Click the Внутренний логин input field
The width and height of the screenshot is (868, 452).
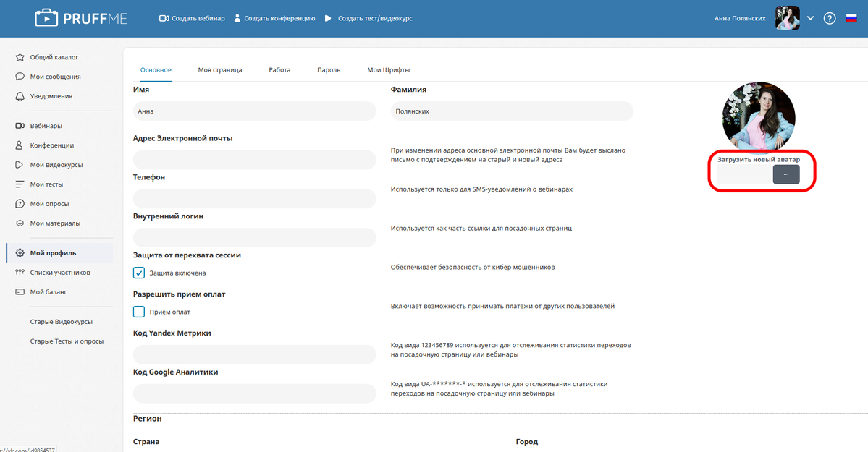tap(255, 238)
